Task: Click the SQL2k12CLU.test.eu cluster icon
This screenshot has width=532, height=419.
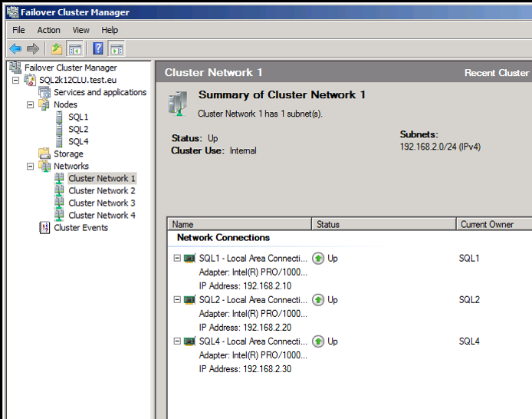Action: [x=30, y=80]
